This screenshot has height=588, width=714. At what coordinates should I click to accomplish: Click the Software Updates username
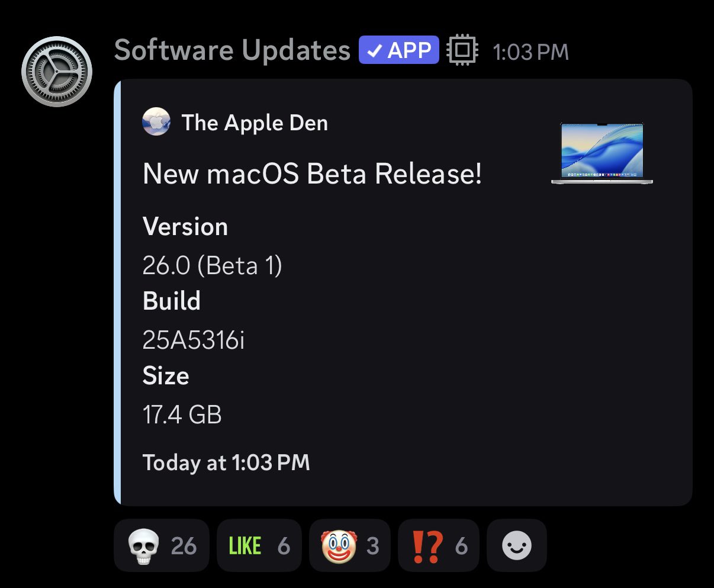pos(232,50)
